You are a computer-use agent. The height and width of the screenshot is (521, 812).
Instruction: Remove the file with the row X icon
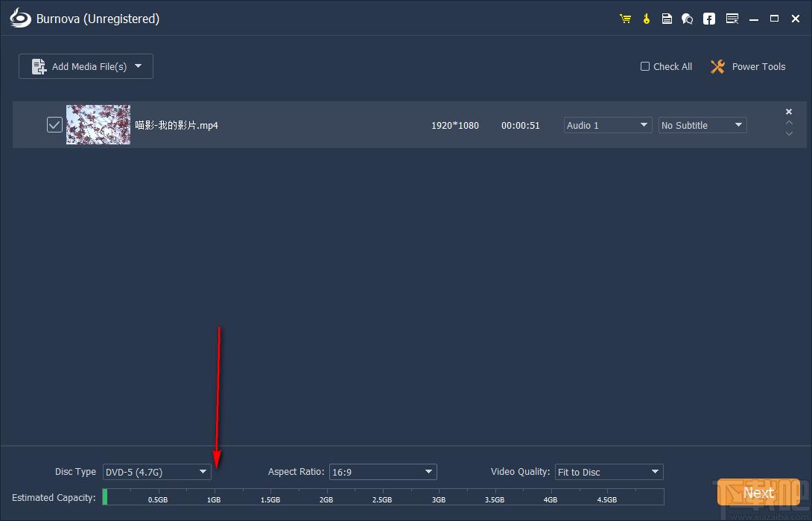(789, 112)
